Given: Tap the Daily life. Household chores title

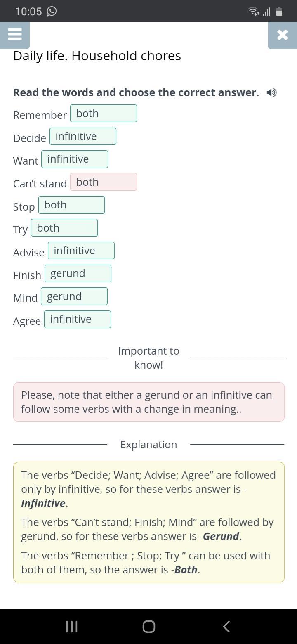Looking at the screenshot, I should (x=97, y=56).
